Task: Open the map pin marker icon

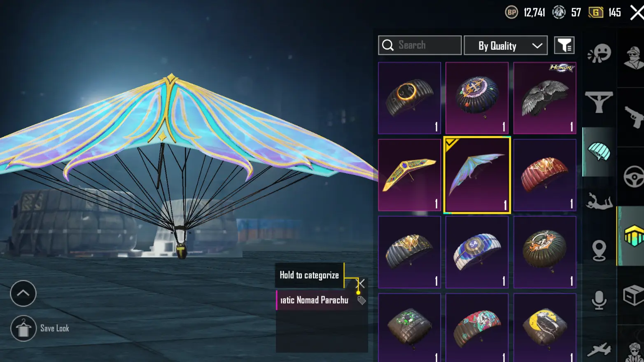Action: click(599, 250)
